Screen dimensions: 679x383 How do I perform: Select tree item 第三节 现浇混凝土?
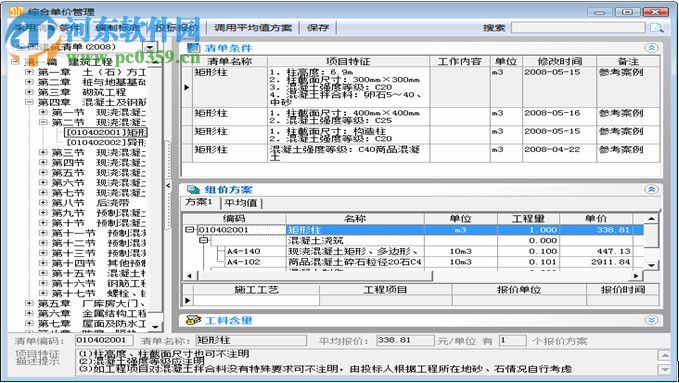coord(99,153)
